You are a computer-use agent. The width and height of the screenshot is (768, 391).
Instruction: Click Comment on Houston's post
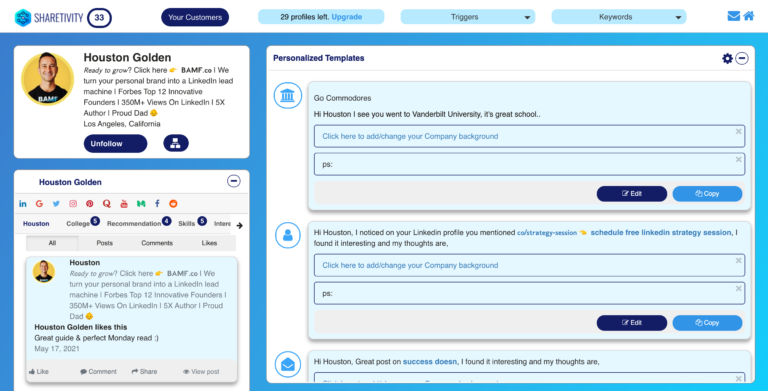98,371
